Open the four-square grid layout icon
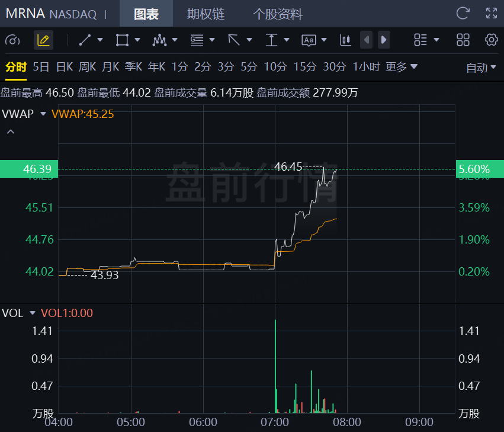The height and width of the screenshot is (432, 504). pos(463,40)
